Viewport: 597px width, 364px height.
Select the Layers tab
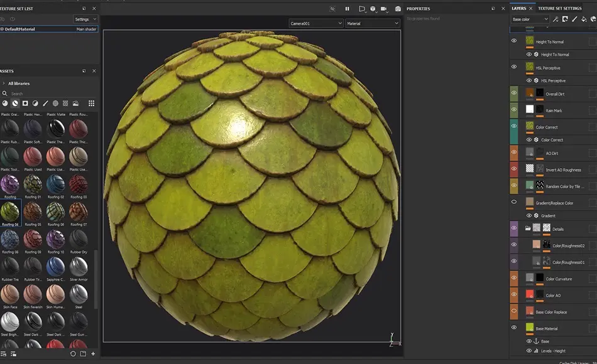[x=518, y=8]
